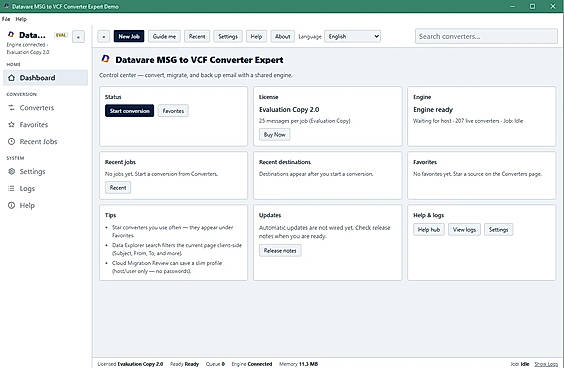Click the 25 messages per job text
The height and width of the screenshot is (368, 564).
click(304, 121)
